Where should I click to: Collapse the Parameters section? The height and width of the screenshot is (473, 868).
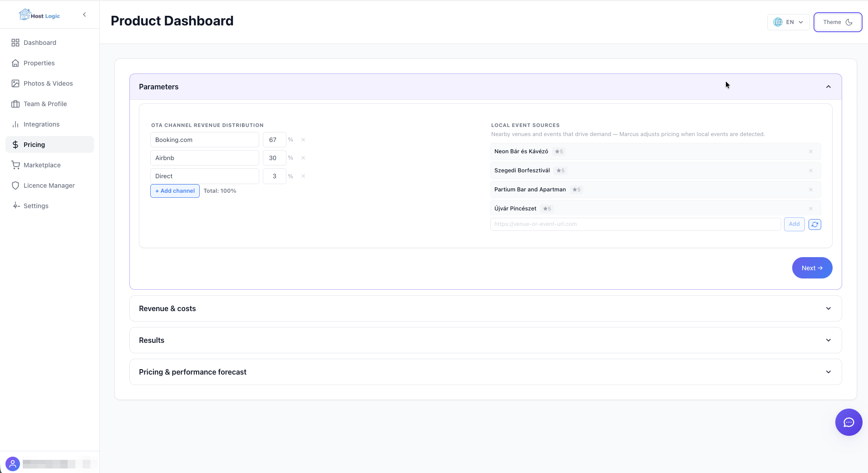[485, 87]
